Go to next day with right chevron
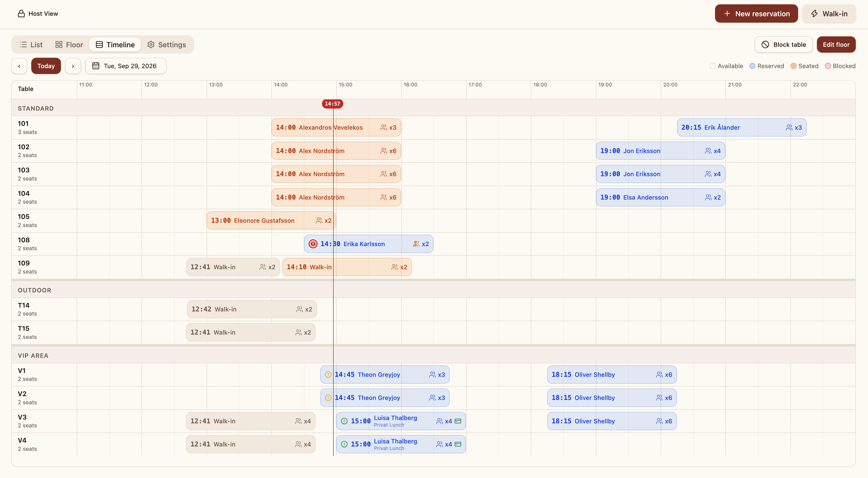Viewport: 868px width, 478px height. pos(73,66)
